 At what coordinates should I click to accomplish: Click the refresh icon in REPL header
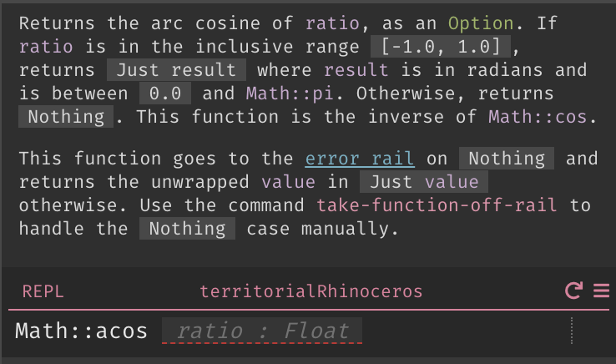coord(573,291)
